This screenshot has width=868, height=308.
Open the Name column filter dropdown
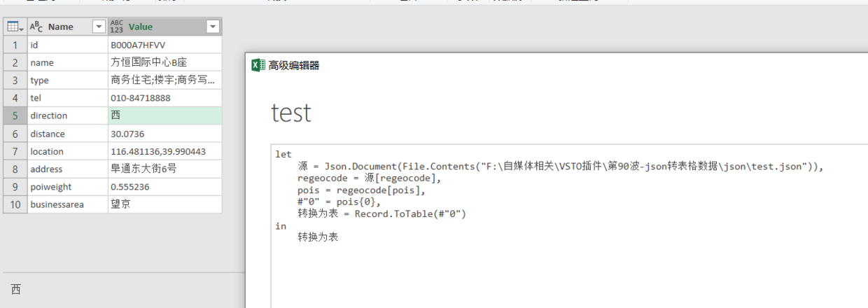pos(99,27)
